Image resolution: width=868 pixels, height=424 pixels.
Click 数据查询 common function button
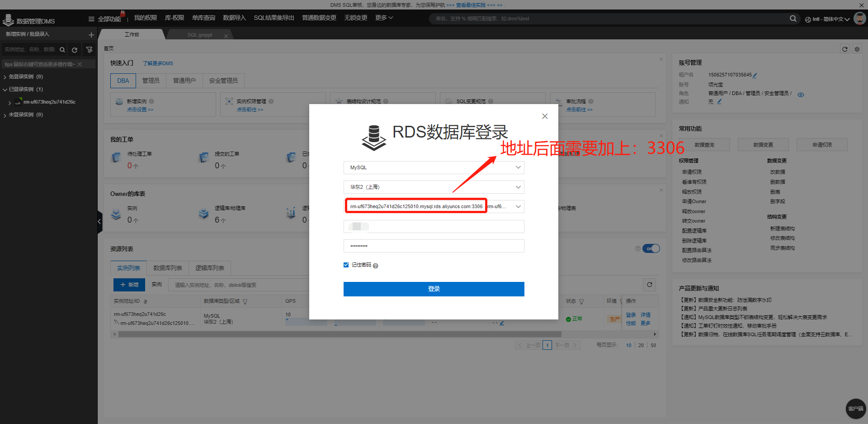[704, 145]
